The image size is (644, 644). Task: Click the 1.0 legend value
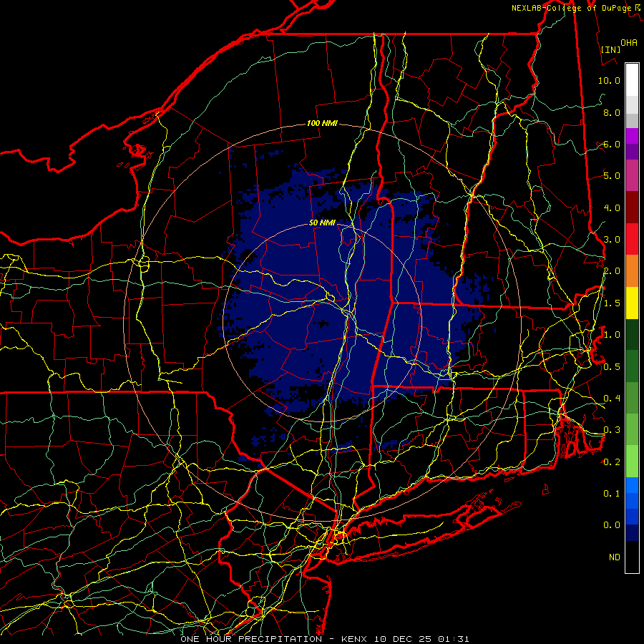pos(612,335)
